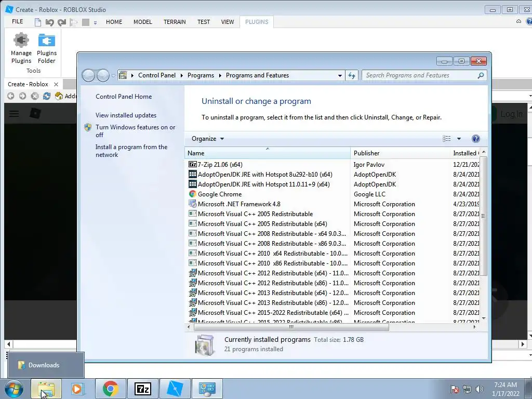532x399 pixels.
Task: Sort the list by the Publisher column
Action: (x=400, y=153)
